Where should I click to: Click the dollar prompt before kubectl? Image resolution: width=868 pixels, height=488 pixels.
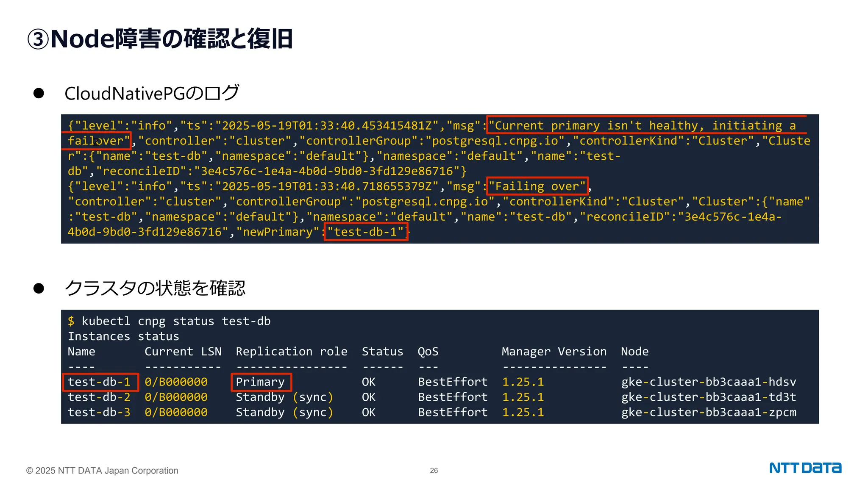click(71, 321)
